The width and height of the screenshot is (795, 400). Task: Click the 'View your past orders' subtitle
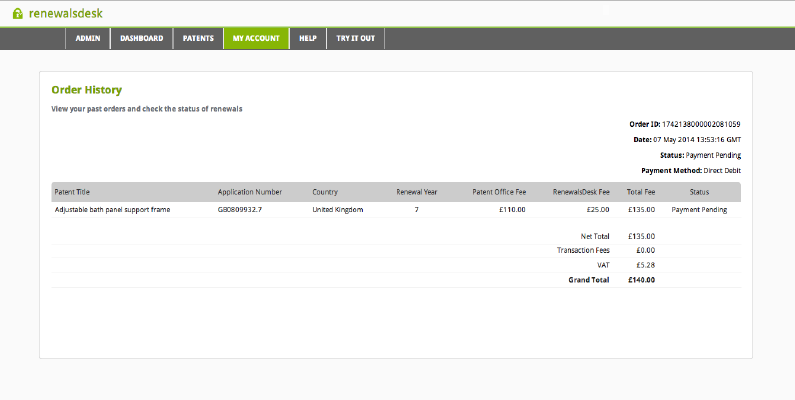[147, 108]
